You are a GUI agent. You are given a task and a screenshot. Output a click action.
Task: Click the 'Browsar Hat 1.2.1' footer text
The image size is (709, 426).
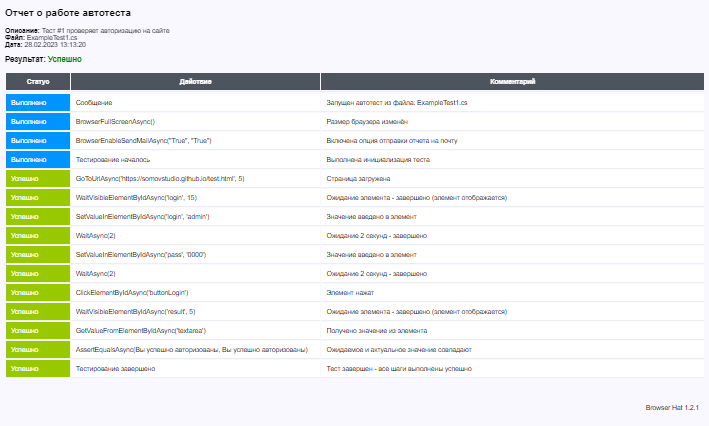pyautogui.click(x=671, y=408)
